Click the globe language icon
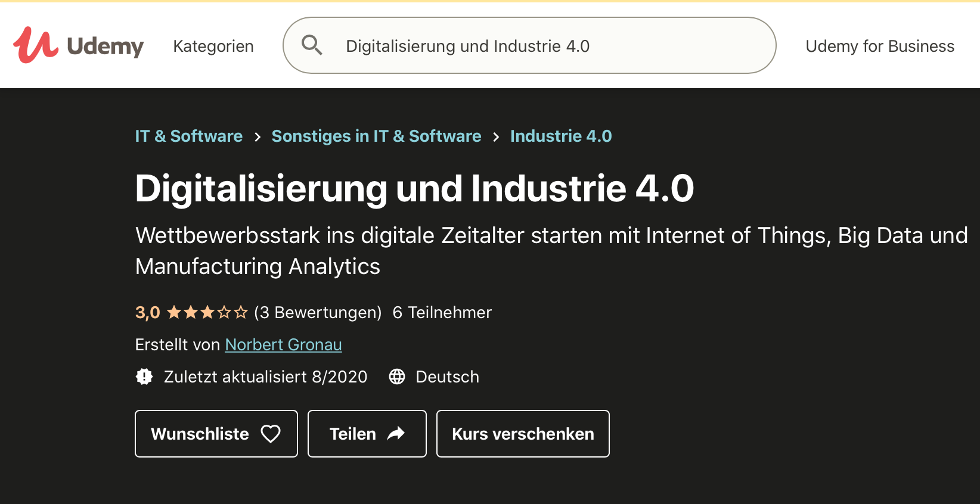 (x=397, y=377)
